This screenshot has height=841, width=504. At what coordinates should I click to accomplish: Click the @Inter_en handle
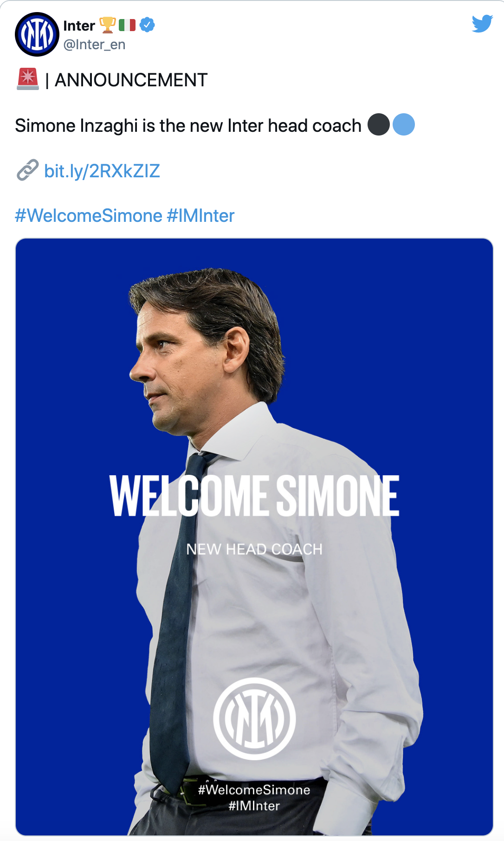[94, 45]
